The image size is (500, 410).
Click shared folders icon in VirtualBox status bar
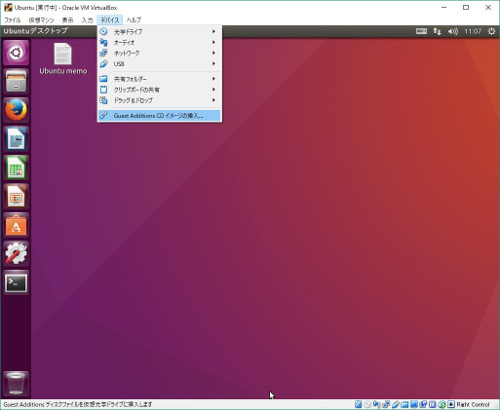click(405, 404)
